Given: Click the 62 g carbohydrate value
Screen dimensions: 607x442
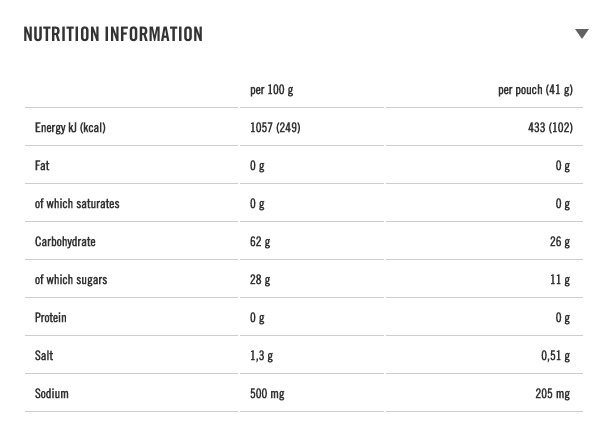Looking at the screenshot, I should pos(260,242).
